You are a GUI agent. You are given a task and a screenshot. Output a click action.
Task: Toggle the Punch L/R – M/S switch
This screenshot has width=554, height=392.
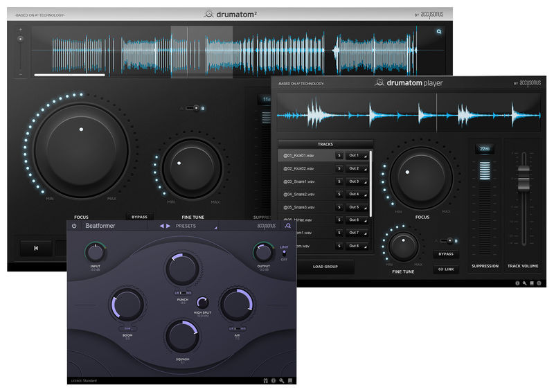click(x=183, y=293)
